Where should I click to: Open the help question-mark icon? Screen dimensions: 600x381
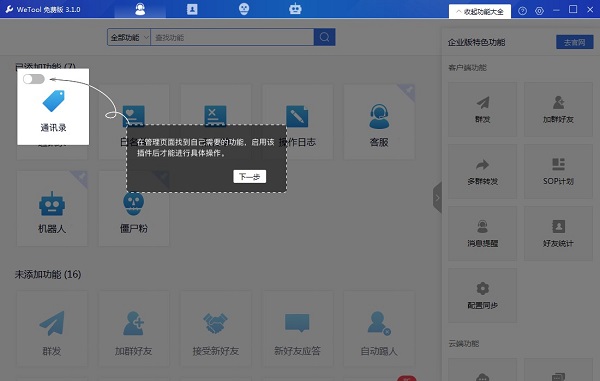point(522,11)
